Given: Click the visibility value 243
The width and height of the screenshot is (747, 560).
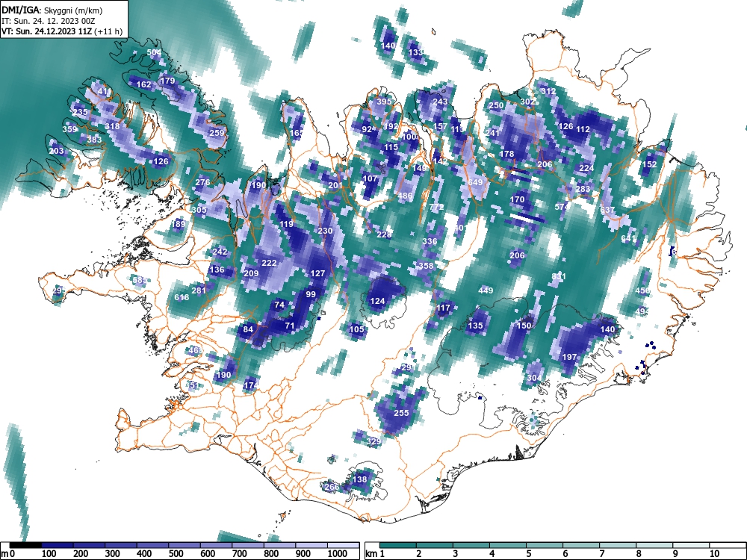Looking at the screenshot, I should 440,102.
